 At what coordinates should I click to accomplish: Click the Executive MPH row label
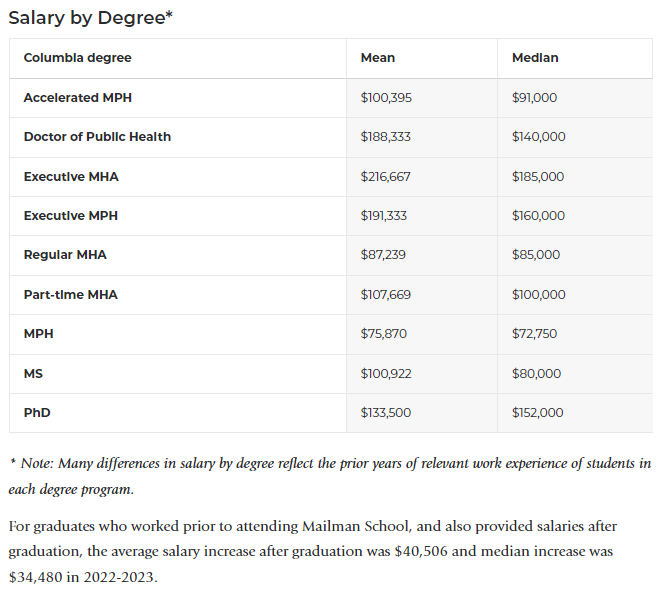pyautogui.click(x=71, y=216)
